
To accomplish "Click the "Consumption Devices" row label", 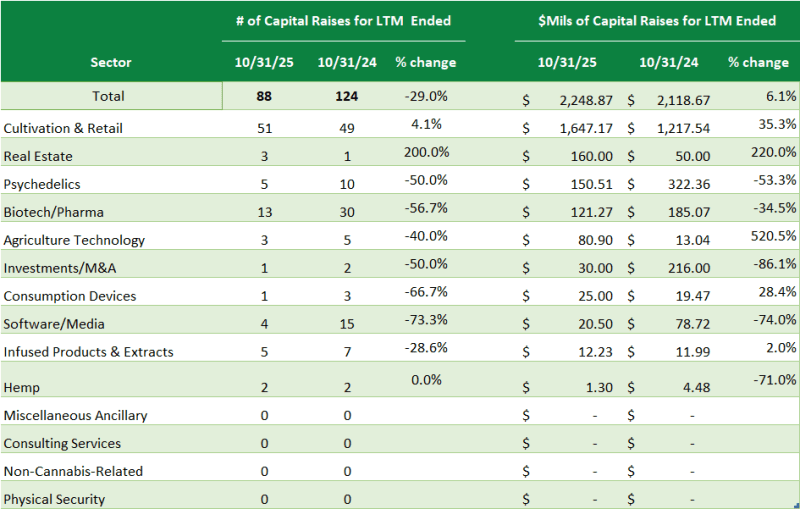I will tap(70, 296).
